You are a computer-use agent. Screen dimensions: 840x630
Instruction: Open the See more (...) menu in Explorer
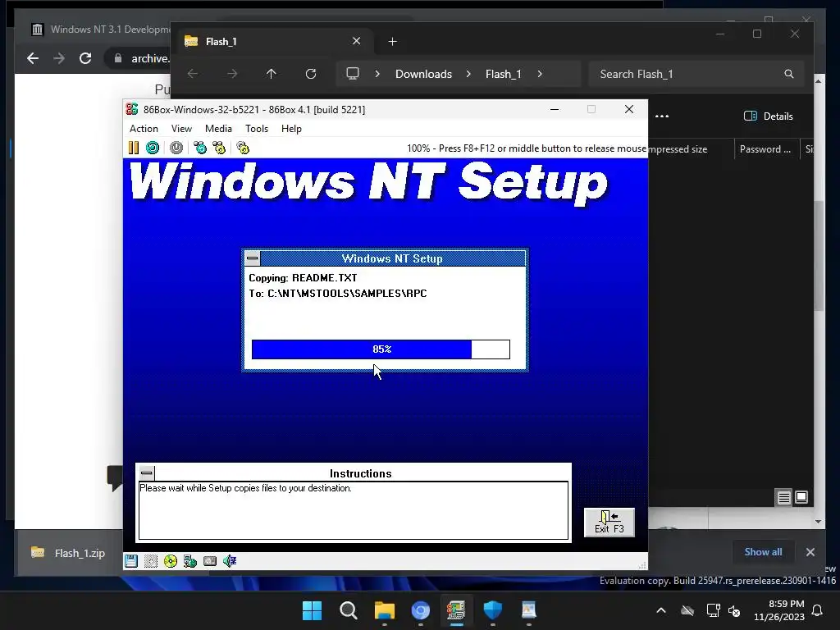662,116
